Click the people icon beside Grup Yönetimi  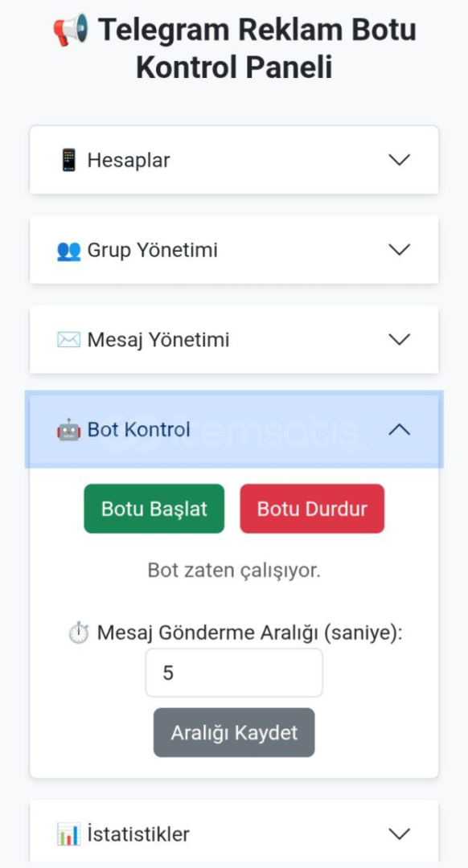68,251
